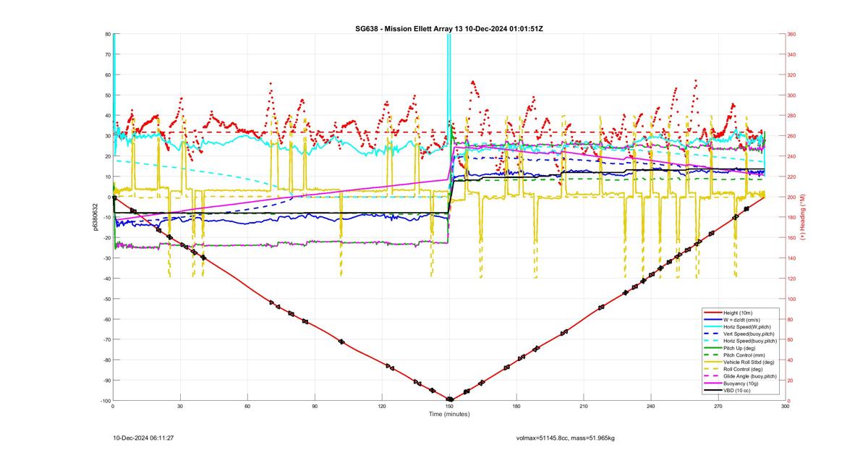Click the 'p6380632' left axis label
The width and height of the screenshot is (868, 450).
(x=95, y=217)
